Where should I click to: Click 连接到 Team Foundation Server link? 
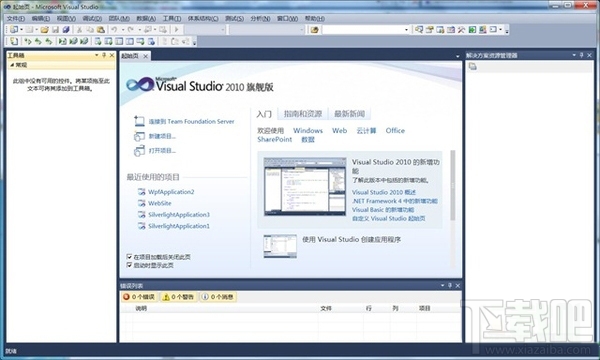click(191, 121)
